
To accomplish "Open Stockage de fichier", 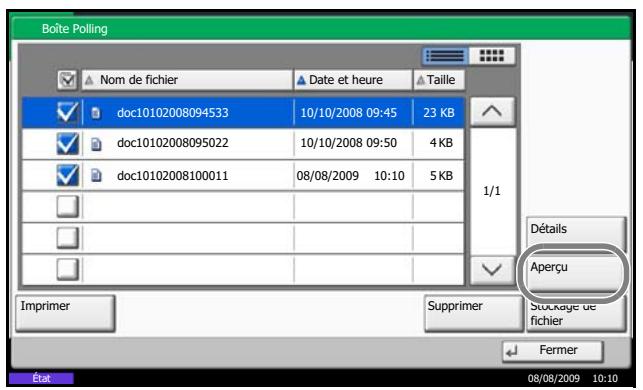I will tap(576, 315).
